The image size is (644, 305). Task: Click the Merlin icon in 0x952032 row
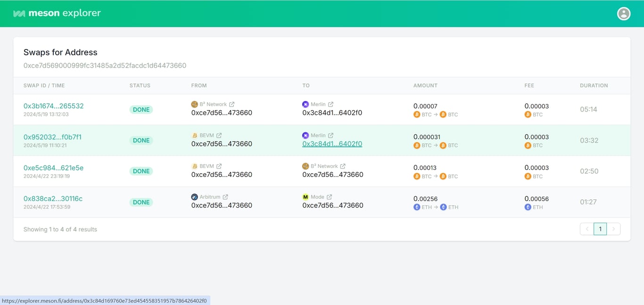(305, 136)
